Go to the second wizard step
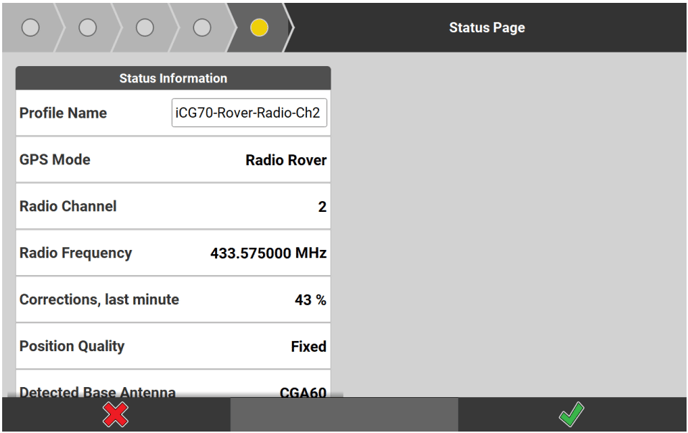688x433 pixels. click(x=87, y=28)
